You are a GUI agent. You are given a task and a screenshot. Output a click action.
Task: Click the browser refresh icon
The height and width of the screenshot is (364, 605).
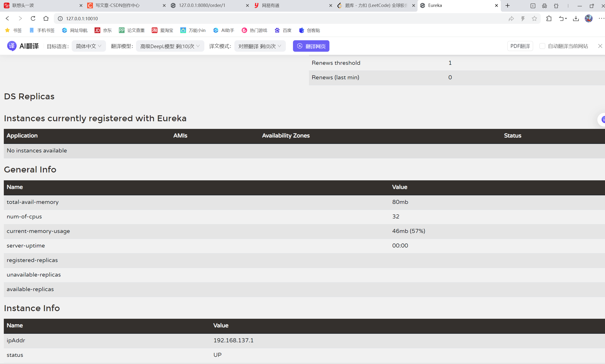(33, 18)
